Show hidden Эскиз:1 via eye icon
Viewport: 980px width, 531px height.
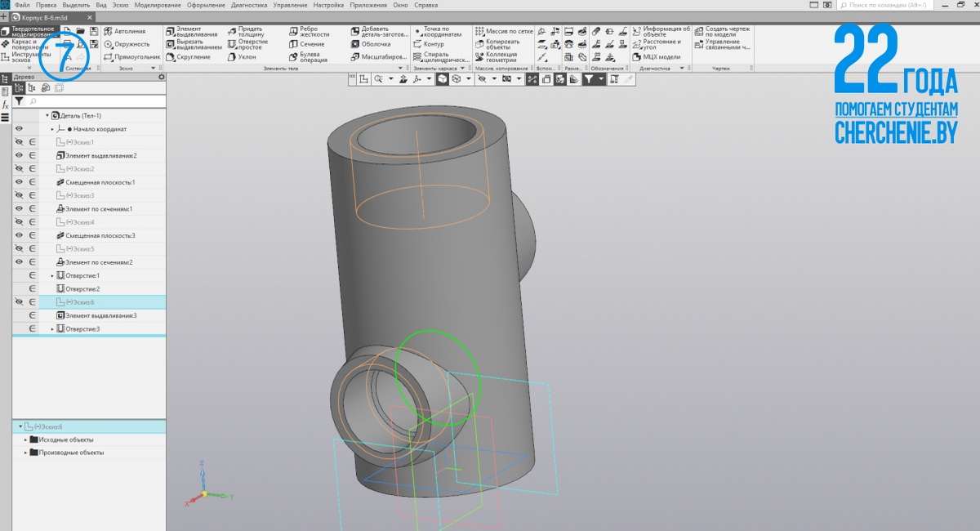click(x=19, y=142)
